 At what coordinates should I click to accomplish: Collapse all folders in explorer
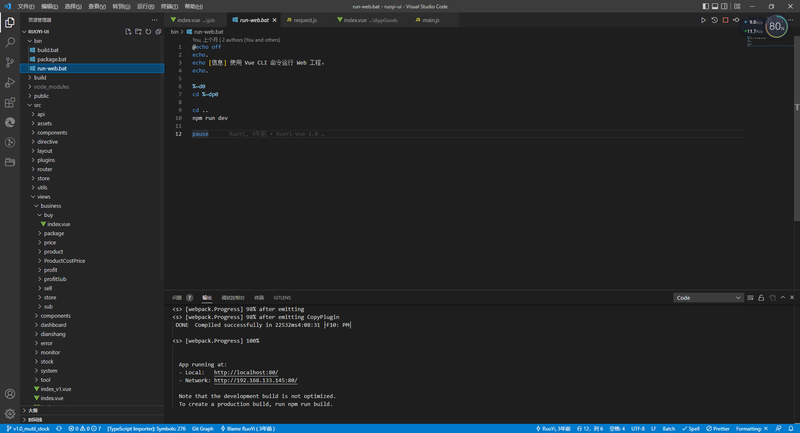(x=158, y=32)
